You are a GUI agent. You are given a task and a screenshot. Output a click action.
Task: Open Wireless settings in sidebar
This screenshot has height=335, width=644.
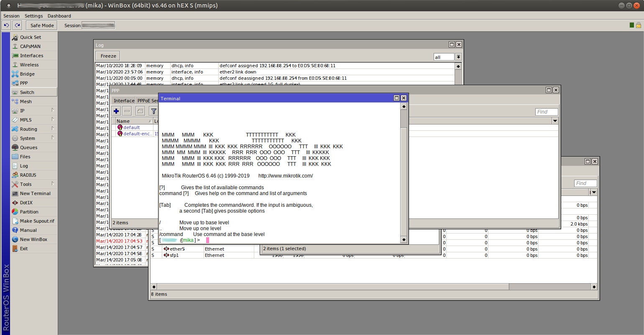pos(33,65)
